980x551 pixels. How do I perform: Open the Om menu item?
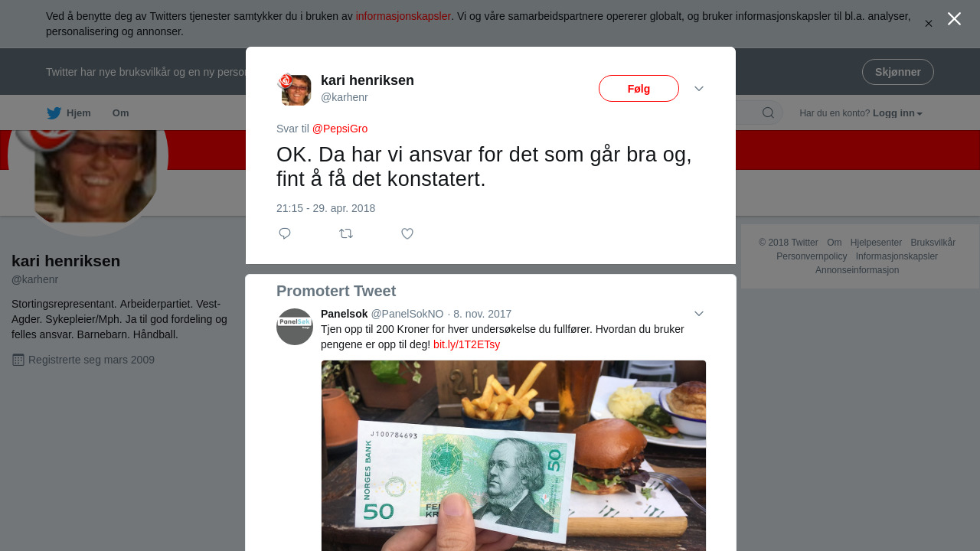pos(121,113)
